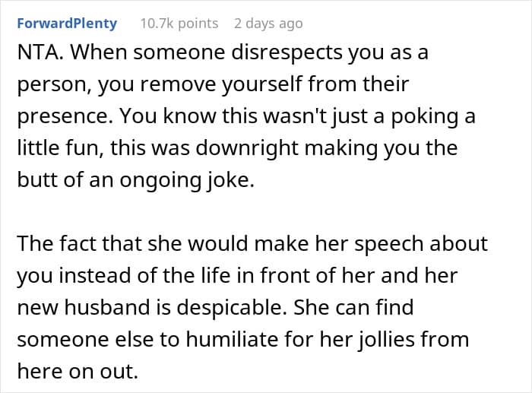Open the '2 days ago' timestamp permalink
Image resolution: width=532 pixels, height=393 pixels.
pyautogui.click(x=268, y=24)
